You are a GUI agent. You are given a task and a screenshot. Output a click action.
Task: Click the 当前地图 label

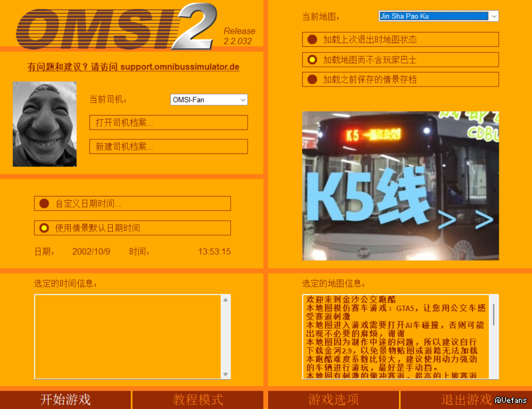pos(321,17)
